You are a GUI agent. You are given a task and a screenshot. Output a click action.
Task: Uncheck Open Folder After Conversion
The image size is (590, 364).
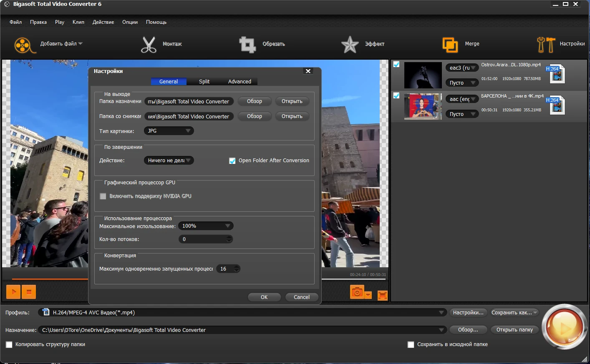coord(232,161)
